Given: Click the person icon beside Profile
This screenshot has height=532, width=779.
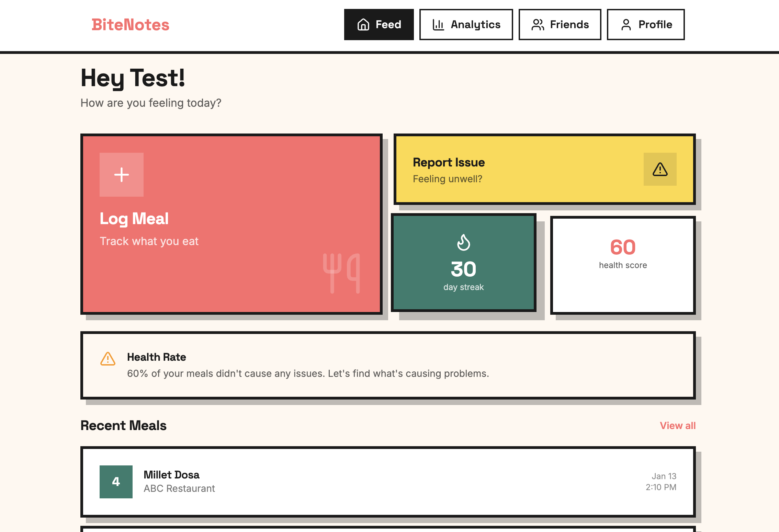Looking at the screenshot, I should point(626,25).
